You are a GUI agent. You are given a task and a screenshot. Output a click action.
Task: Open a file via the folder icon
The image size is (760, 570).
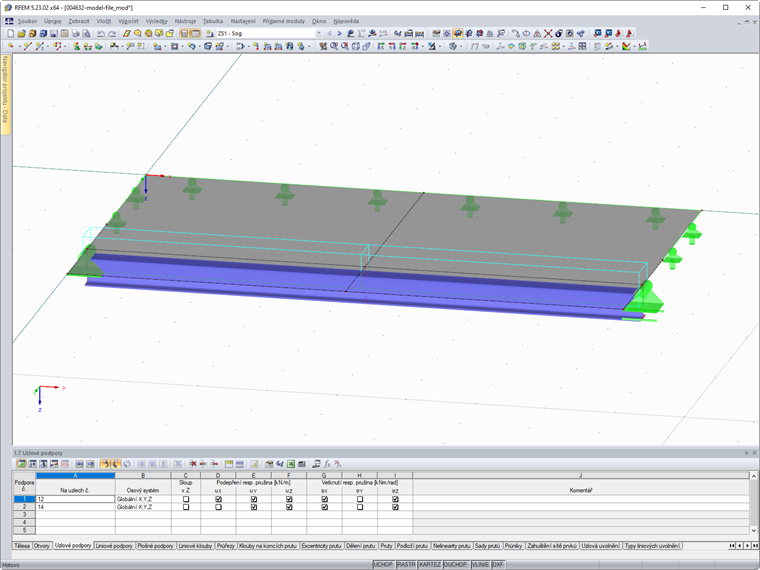[x=21, y=33]
